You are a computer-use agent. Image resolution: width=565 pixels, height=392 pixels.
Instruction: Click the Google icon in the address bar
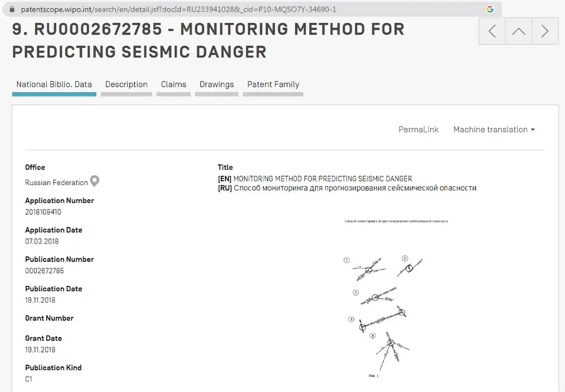click(x=490, y=9)
